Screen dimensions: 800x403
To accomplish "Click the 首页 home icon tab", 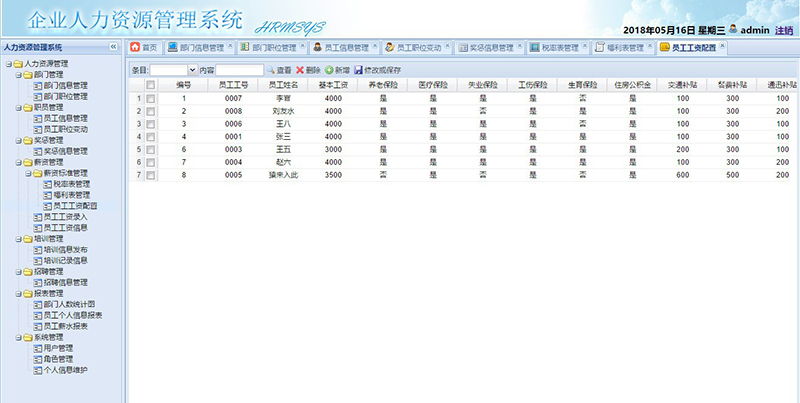I will pos(144,47).
